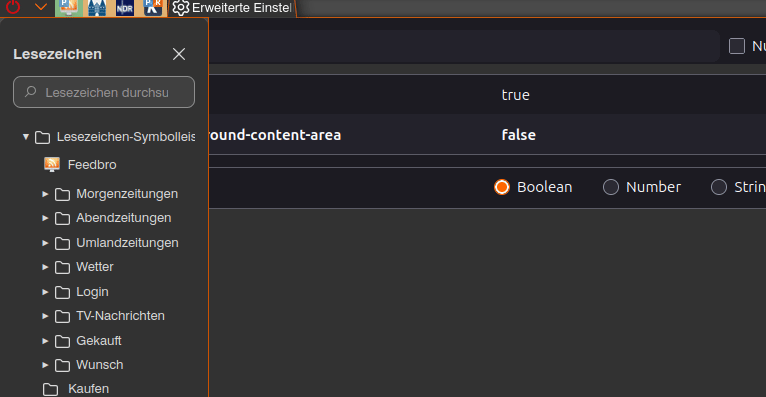Screen dimensions: 766x397
Task: Select the Number radio button
Action: click(x=611, y=187)
